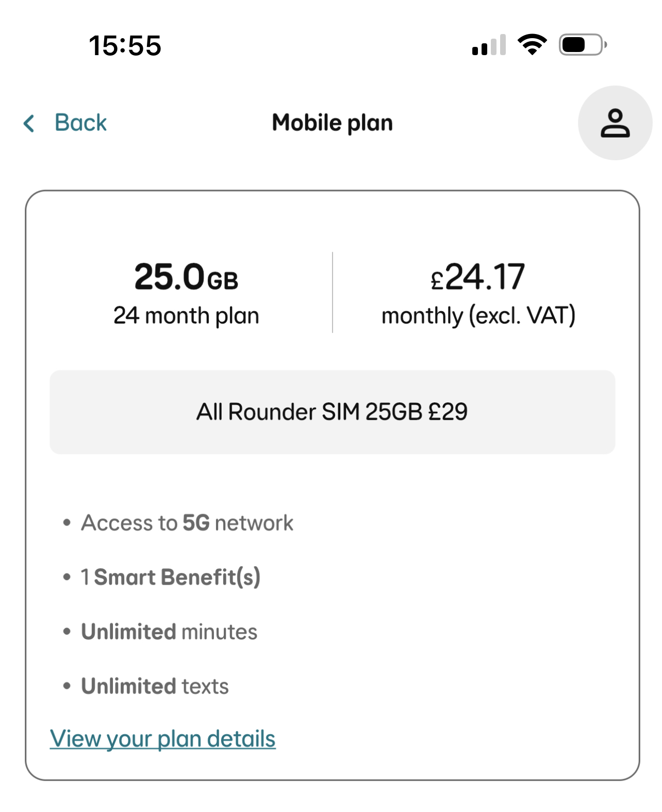This screenshot has height=812, width=662.
Task: Select the Unlimited minutes item
Action: click(x=169, y=632)
